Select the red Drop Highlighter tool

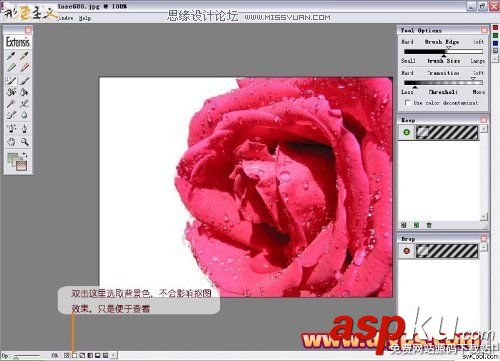tap(24, 68)
